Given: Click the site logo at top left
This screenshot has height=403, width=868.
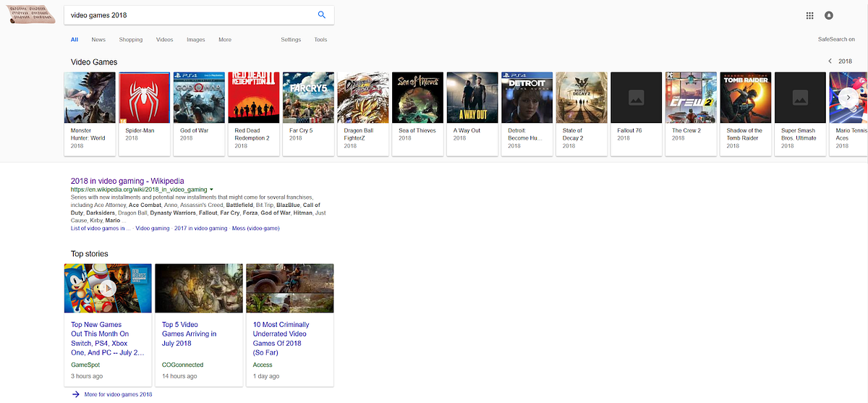Looking at the screenshot, I should tap(32, 15).
